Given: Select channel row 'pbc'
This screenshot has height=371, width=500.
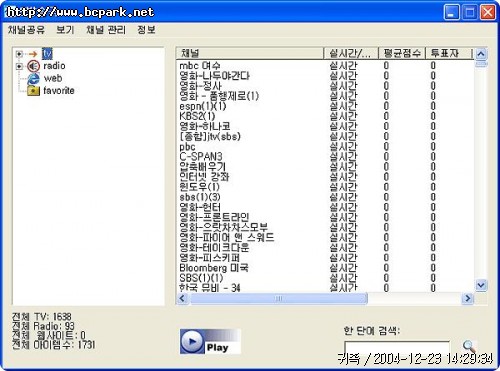Looking at the screenshot, I should point(325,146).
